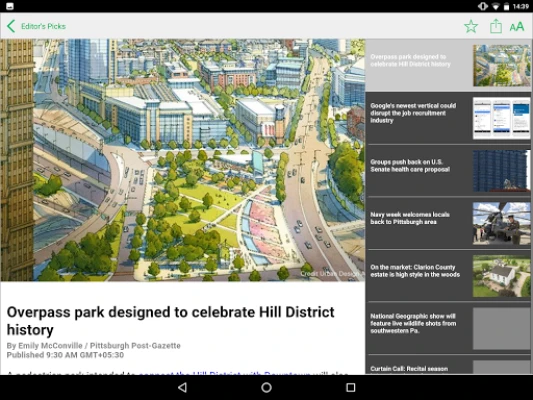Tap Android home circle button
The width and height of the screenshot is (533, 400).
click(x=266, y=387)
